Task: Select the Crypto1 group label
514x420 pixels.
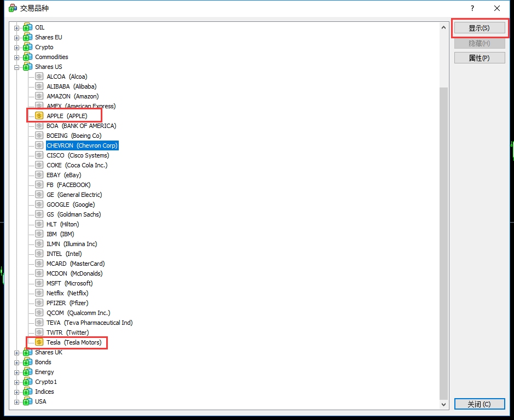Action: tap(46, 382)
